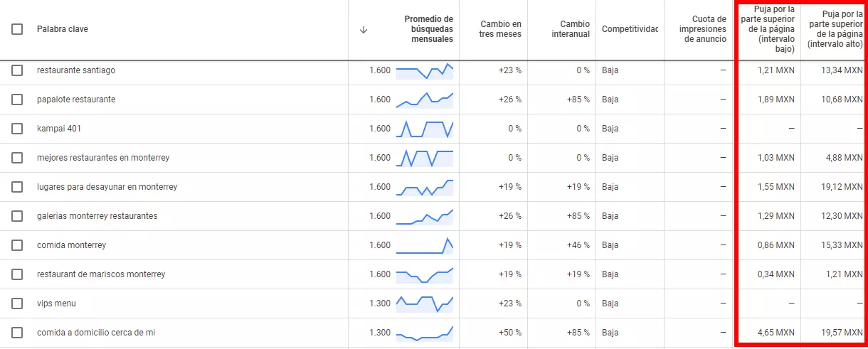This screenshot has height=349, width=868.
Task: Click sparkline for comida a domicilio cerca de mi
Action: (x=424, y=333)
